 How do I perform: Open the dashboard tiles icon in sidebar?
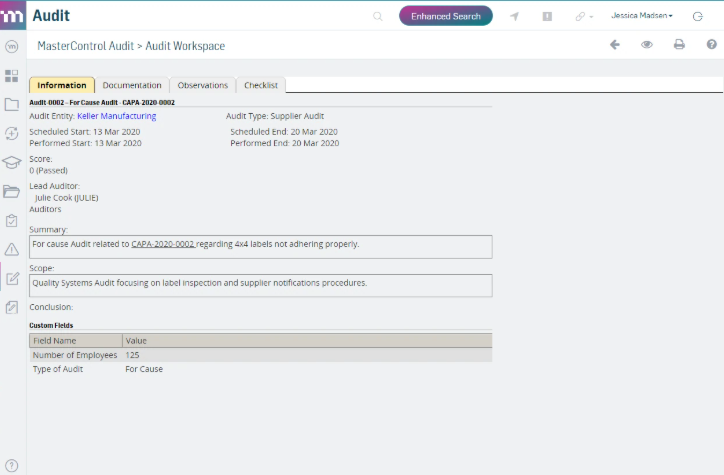coord(12,76)
